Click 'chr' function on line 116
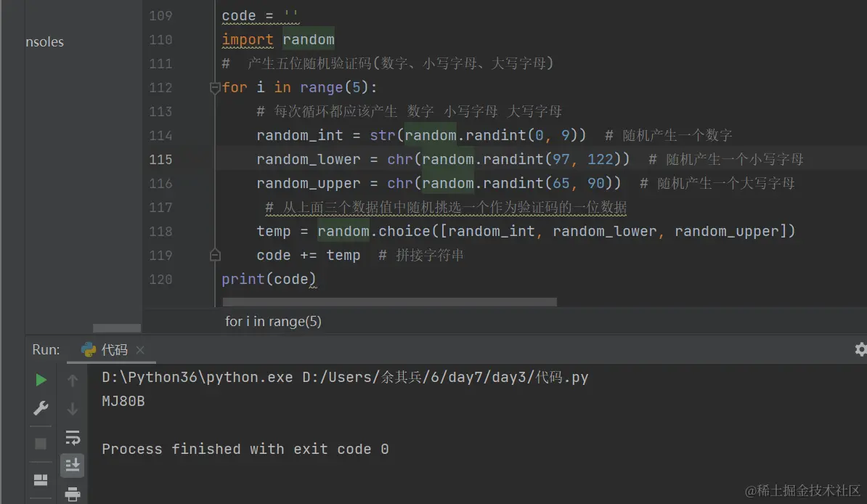 pos(400,183)
